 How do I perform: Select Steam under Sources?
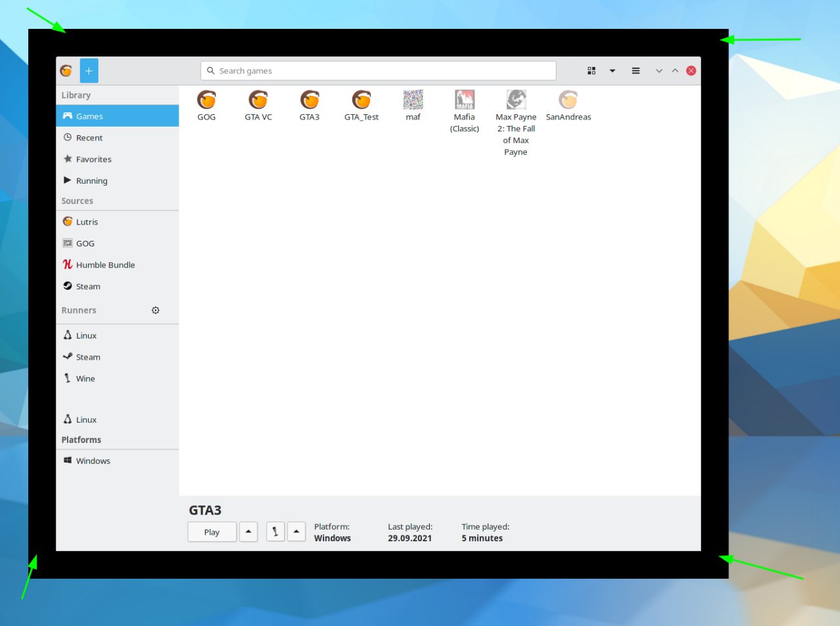[117, 287]
